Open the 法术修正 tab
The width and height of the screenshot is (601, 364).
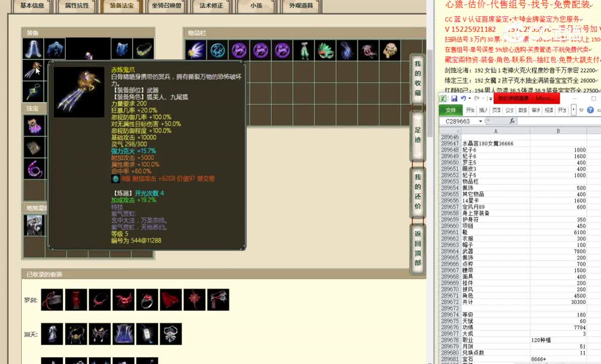click(211, 6)
